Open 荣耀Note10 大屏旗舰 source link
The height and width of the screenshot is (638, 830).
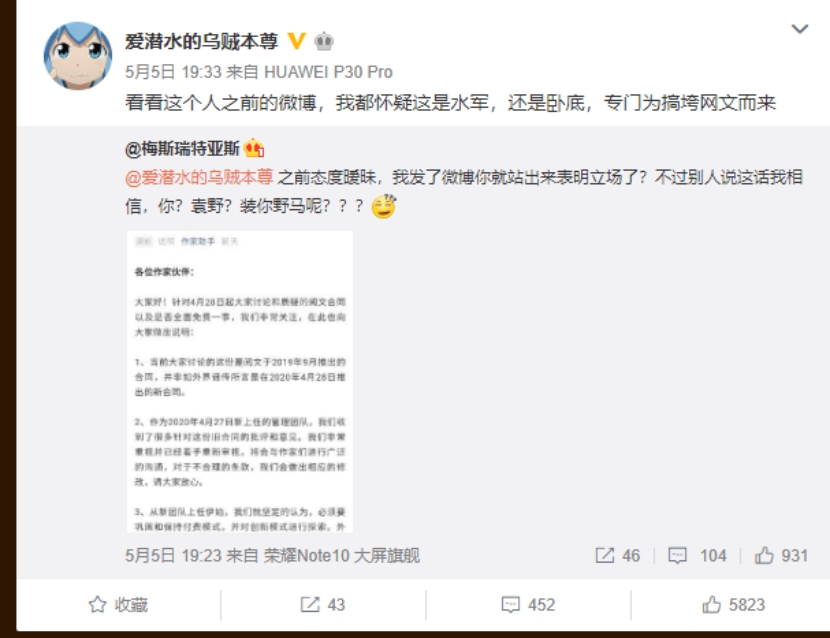tap(342, 555)
